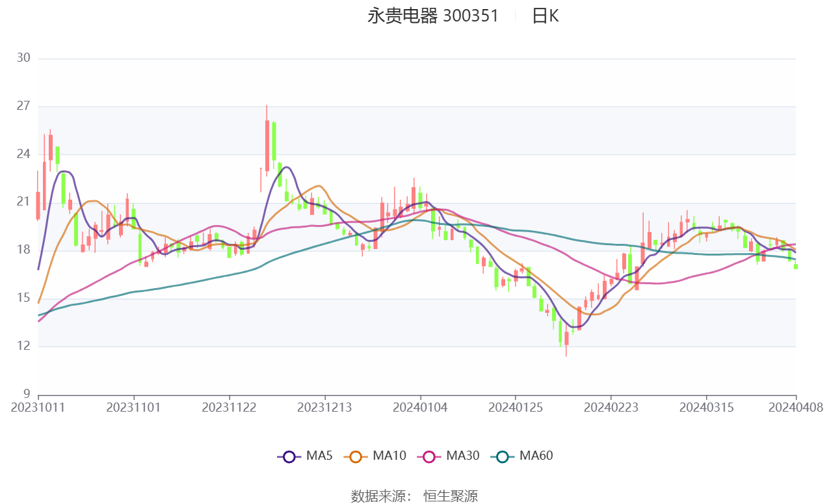829x504 pixels.
Task: Click the 日K label in title
Action: (545, 16)
